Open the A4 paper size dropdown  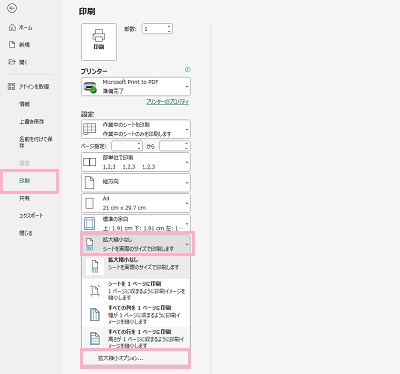(136, 203)
